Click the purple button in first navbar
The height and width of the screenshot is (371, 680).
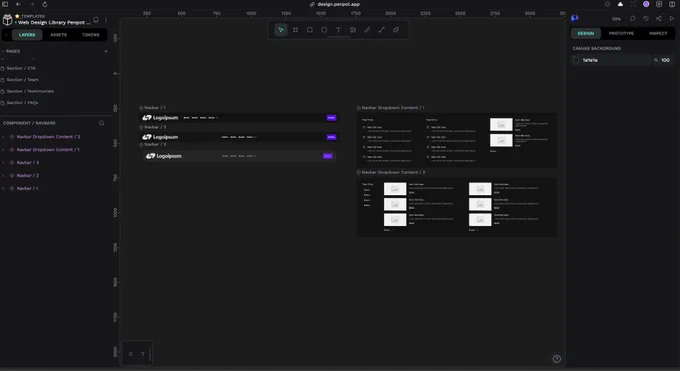tap(331, 118)
